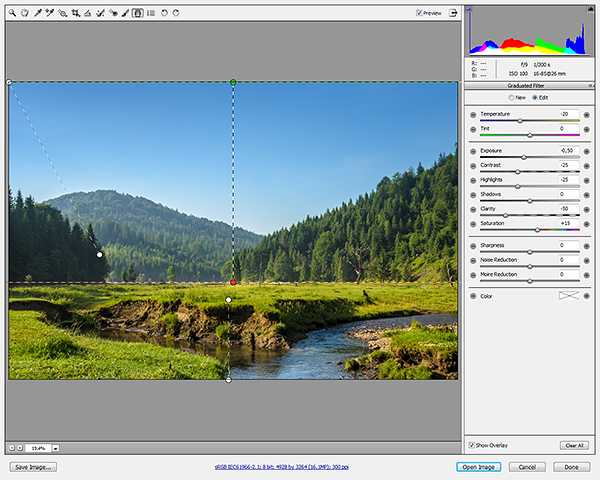Click the Save Image button

[33, 467]
